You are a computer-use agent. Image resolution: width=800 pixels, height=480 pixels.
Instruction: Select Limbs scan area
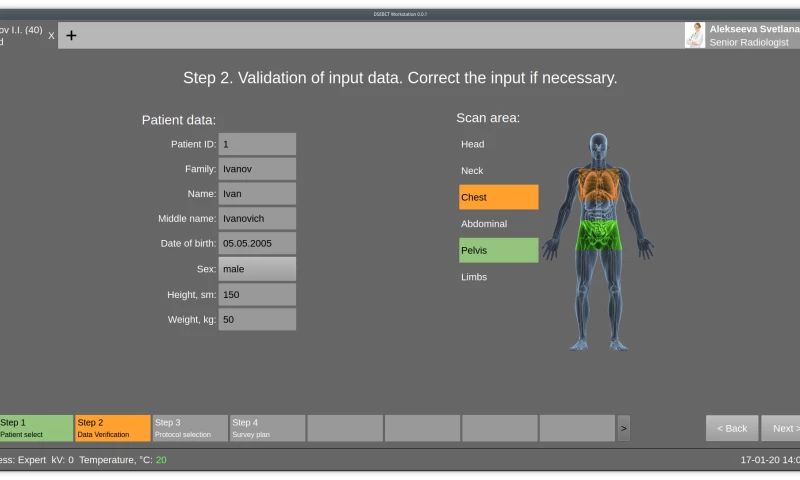pyautogui.click(x=498, y=277)
